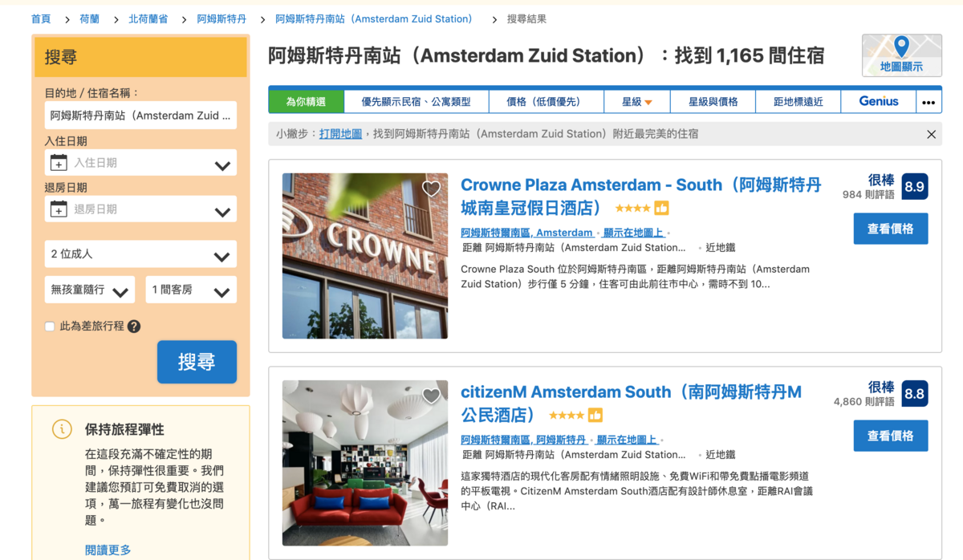Expand the 退房日期 dropdown
963x560 pixels.
(140, 209)
